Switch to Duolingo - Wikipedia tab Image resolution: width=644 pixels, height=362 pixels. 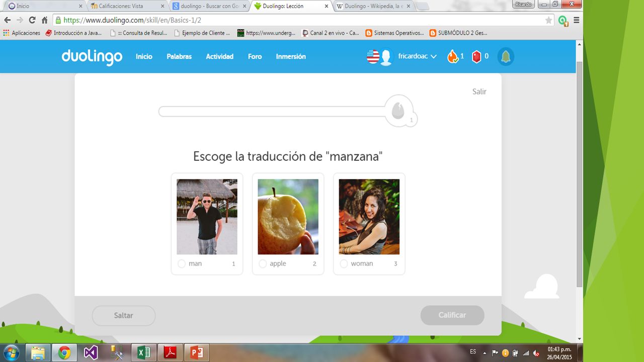(373, 6)
